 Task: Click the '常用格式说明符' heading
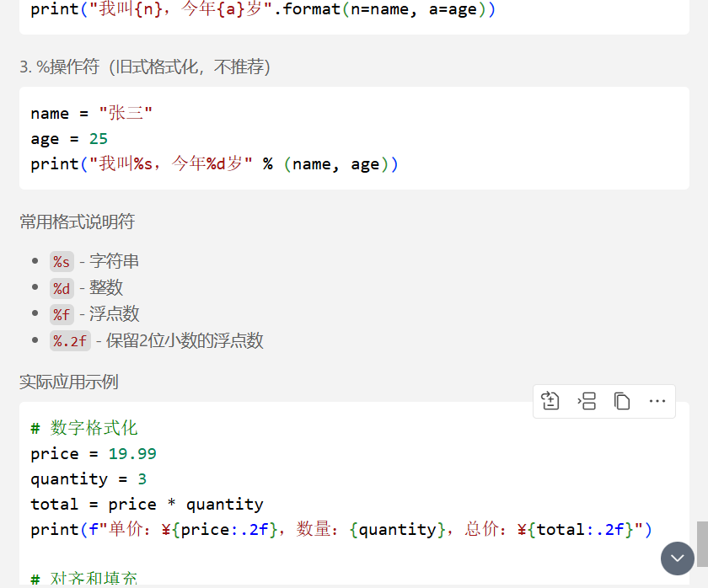coord(78,222)
